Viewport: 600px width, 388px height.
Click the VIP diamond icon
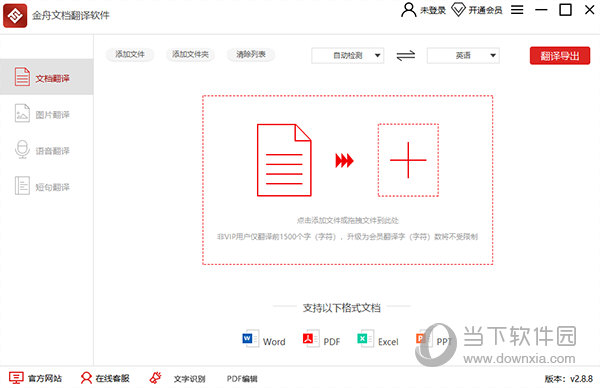[458, 10]
